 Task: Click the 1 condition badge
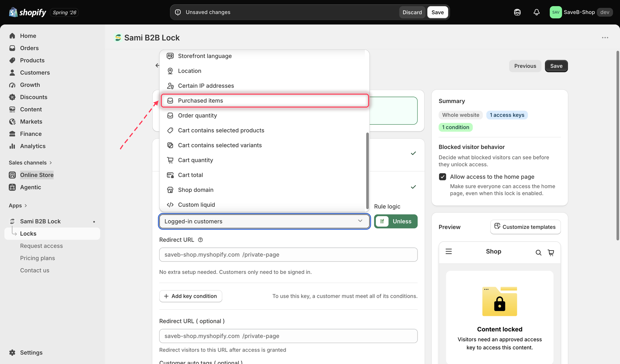coord(455,128)
